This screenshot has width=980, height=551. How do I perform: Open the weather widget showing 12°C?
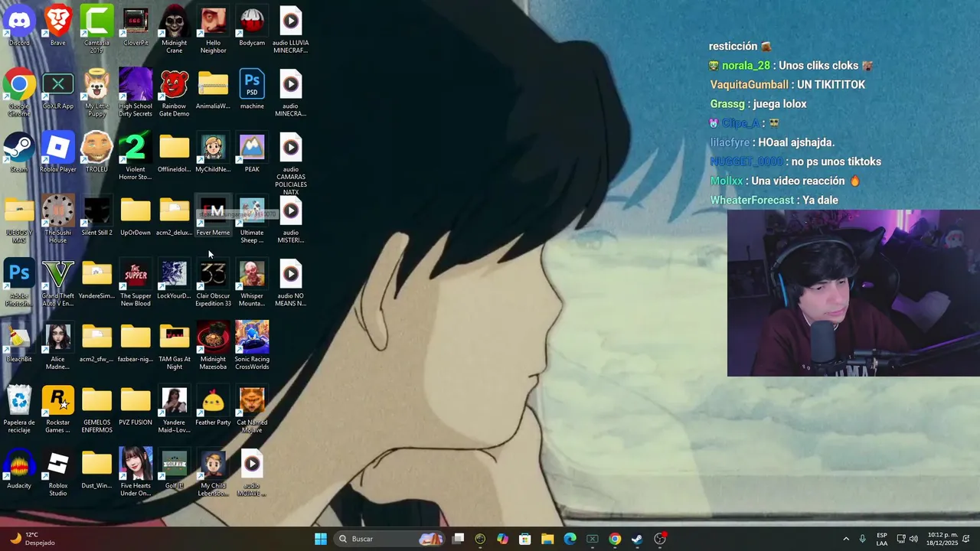33,539
